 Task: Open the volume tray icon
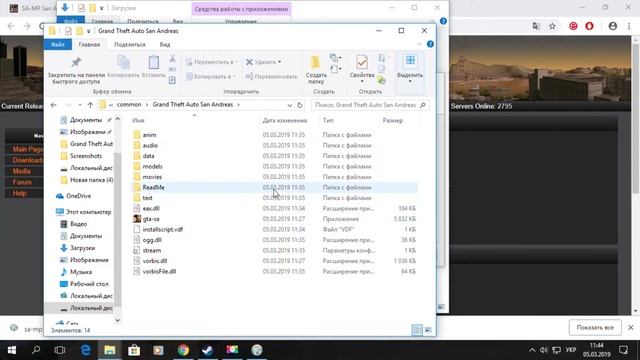pos(543,350)
